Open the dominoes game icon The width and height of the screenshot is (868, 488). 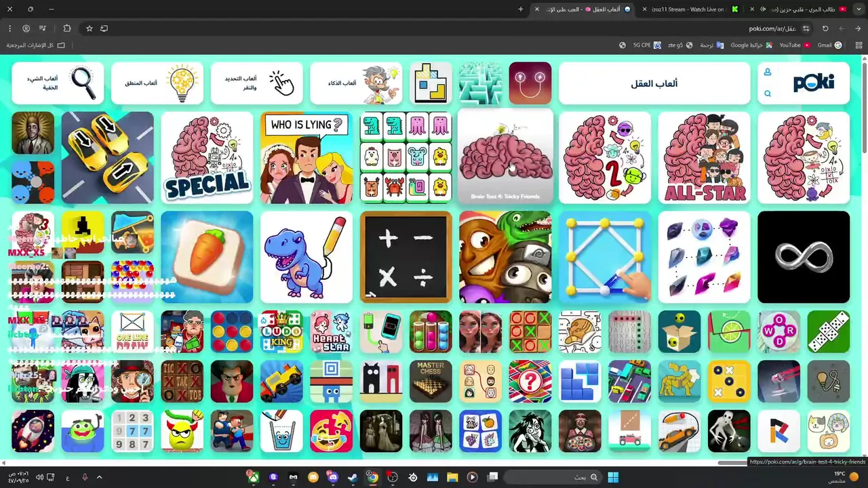[829, 331]
